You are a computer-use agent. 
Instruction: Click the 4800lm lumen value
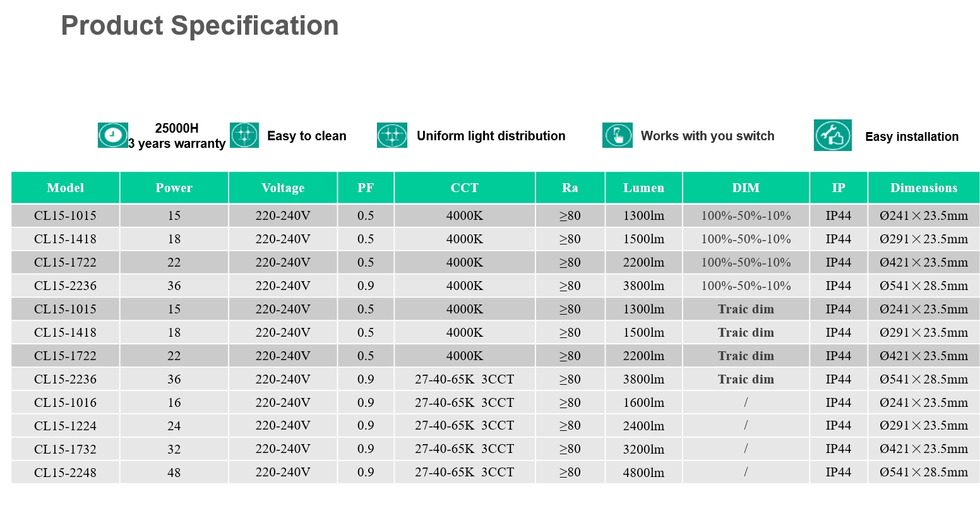tap(643, 473)
